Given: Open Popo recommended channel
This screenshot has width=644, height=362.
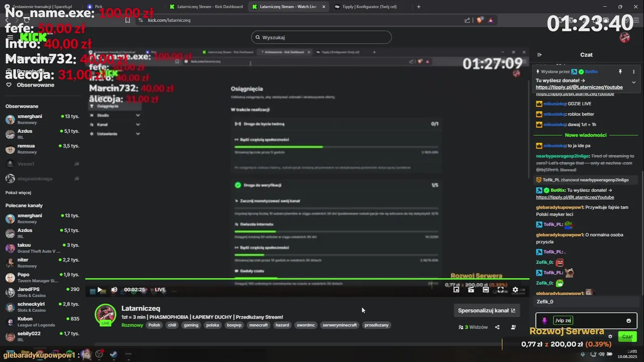Looking at the screenshot, I should (42, 278).
